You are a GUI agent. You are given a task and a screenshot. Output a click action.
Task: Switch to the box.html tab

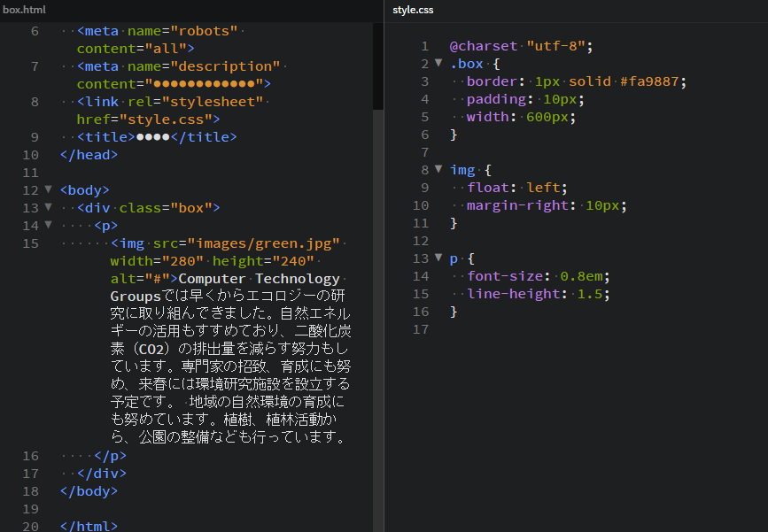pos(24,10)
